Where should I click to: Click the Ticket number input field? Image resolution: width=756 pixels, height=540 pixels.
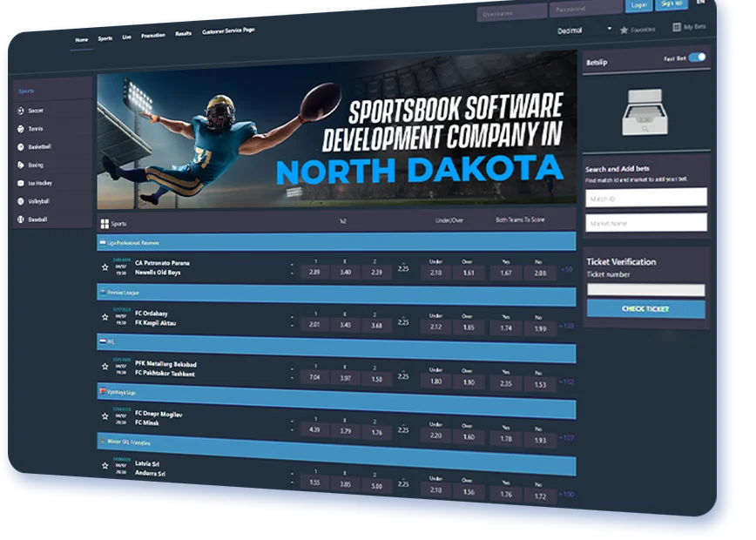(x=645, y=289)
